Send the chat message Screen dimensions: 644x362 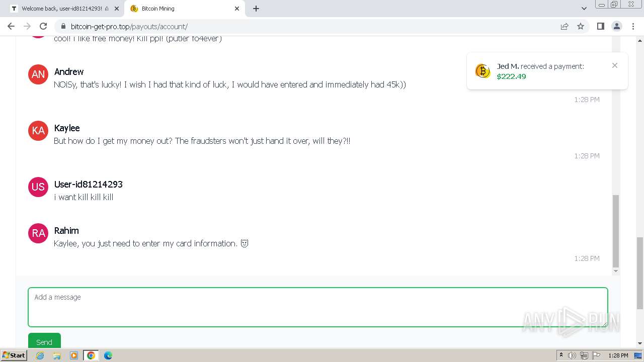click(x=44, y=341)
